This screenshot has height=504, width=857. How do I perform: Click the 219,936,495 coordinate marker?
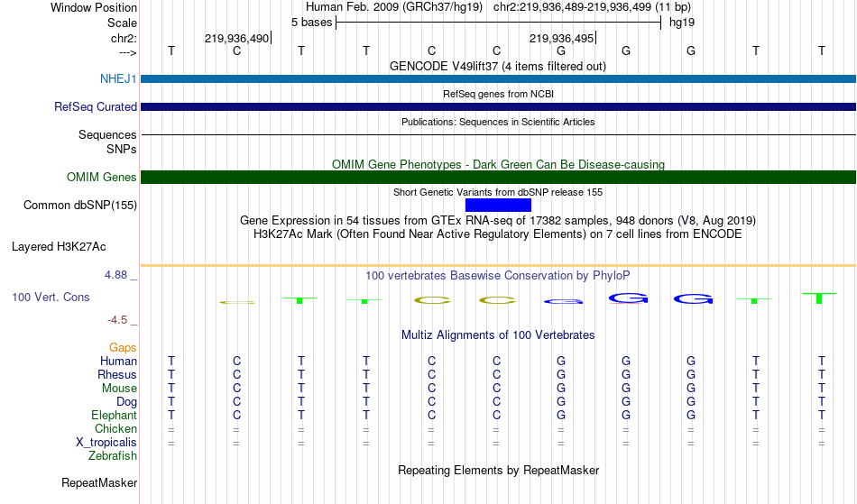coord(561,38)
